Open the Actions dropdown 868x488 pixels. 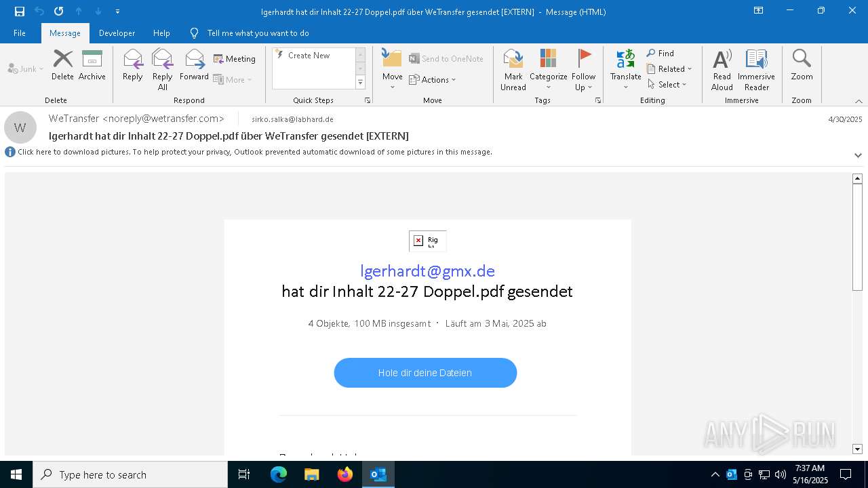pos(433,79)
